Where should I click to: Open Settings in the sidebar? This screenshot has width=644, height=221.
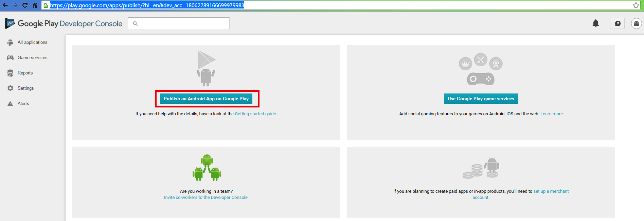point(26,88)
